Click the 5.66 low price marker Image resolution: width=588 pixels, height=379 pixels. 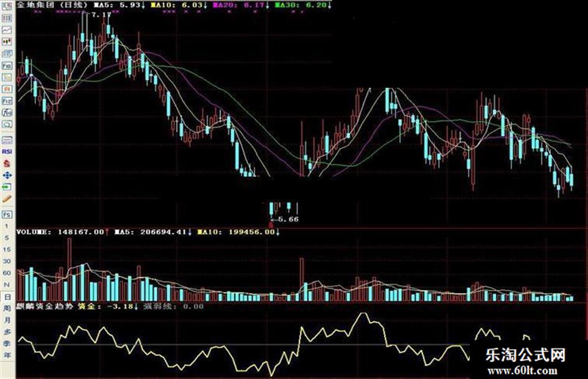(289, 219)
